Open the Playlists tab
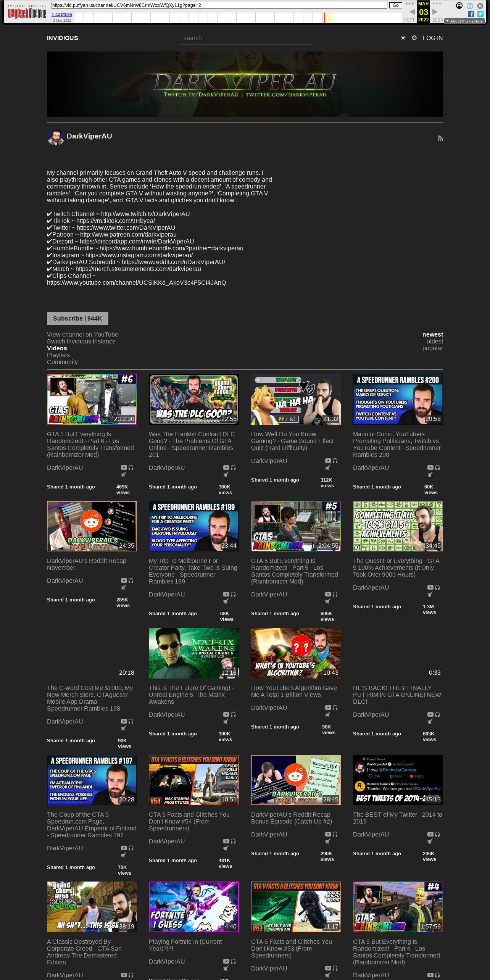This screenshot has width=490, height=980. [58, 355]
